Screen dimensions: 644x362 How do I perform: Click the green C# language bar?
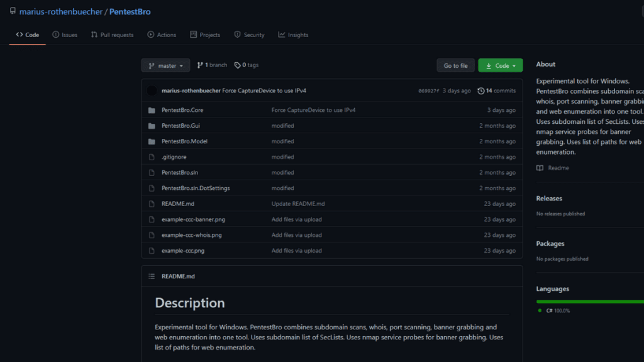coord(590,302)
